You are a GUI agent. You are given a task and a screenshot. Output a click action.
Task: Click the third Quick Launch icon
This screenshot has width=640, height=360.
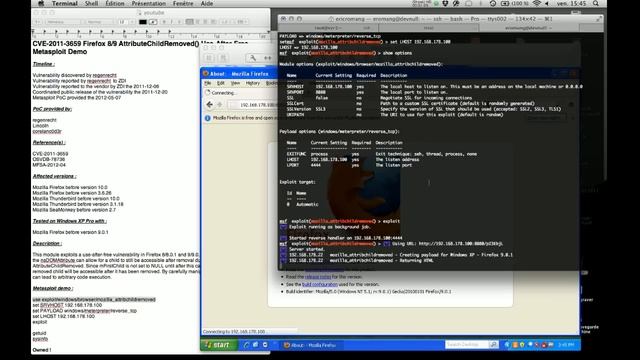pos(265,345)
